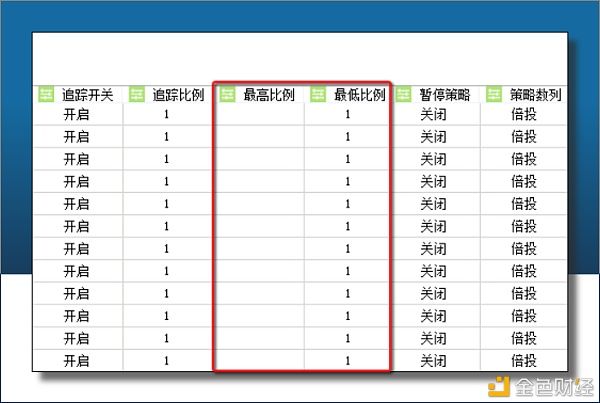Click the green icon beside 最高比例 header
The height and width of the screenshot is (403, 600).
click(227, 95)
